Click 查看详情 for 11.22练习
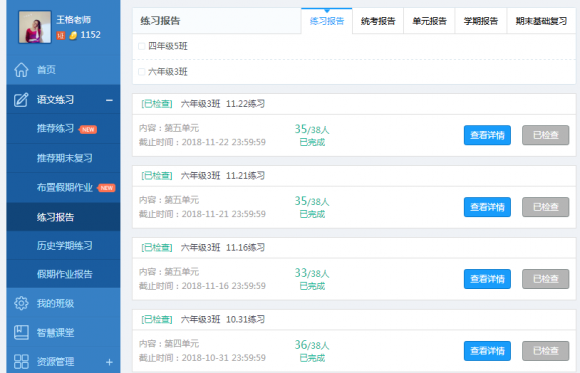 487,135
